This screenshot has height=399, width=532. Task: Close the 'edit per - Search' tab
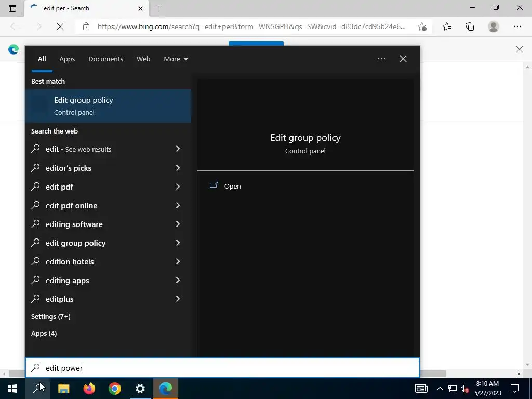click(140, 8)
